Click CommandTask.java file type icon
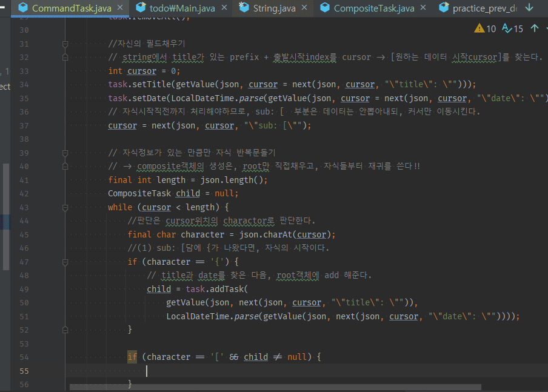This screenshot has height=392, width=548. pyautogui.click(x=23, y=7)
